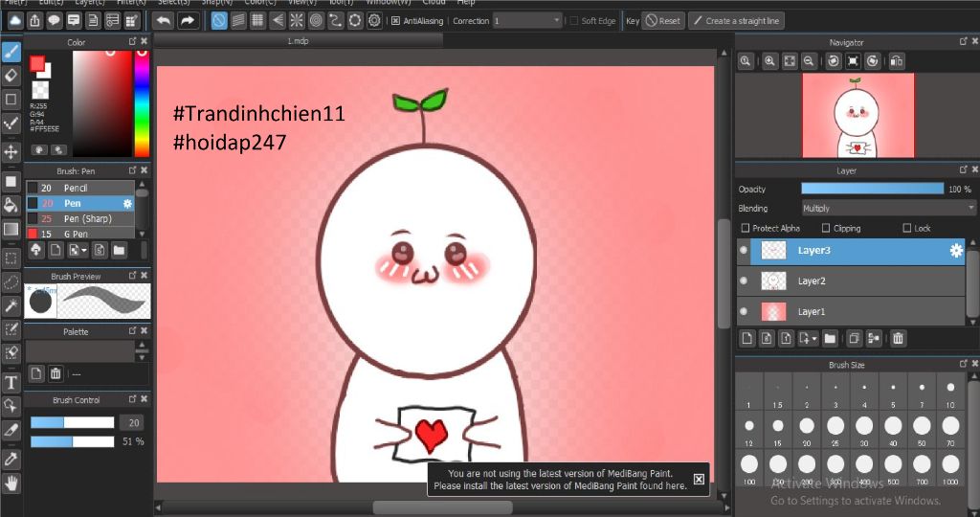Open the Cloud menu
The height and width of the screenshot is (517, 980).
(434, 3)
